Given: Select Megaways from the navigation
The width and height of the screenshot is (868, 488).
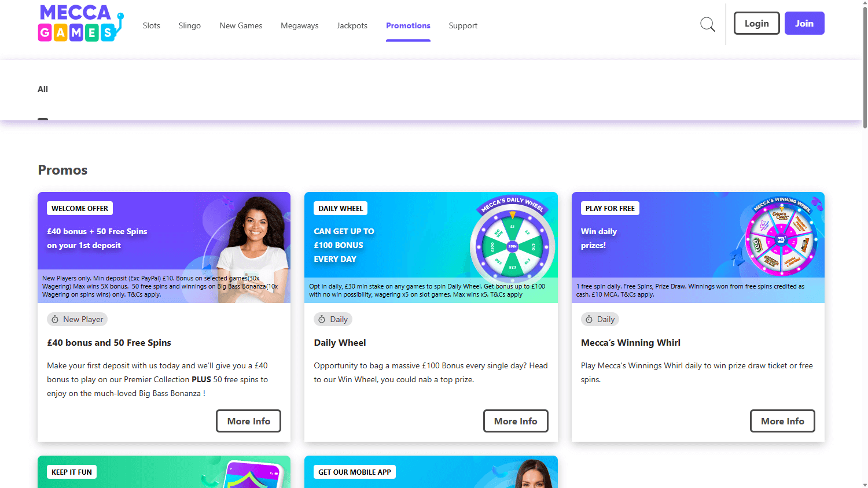Looking at the screenshot, I should click(300, 25).
